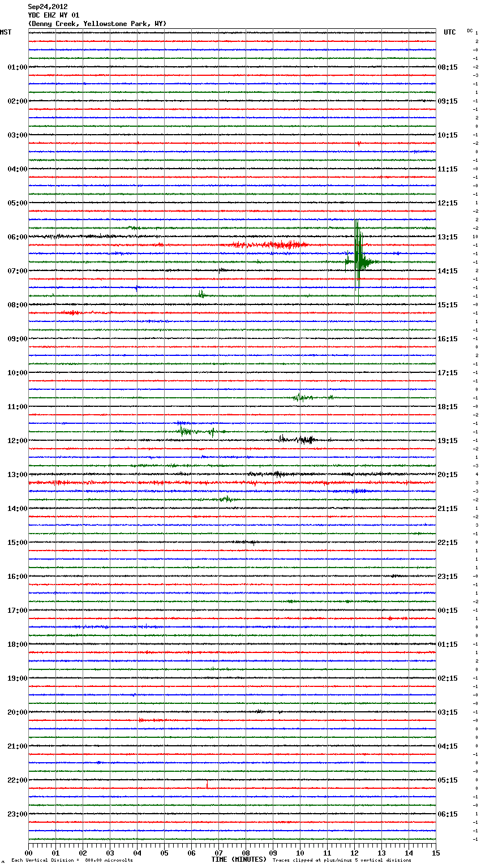Click the date label Sep24,2012

coord(48,7)
